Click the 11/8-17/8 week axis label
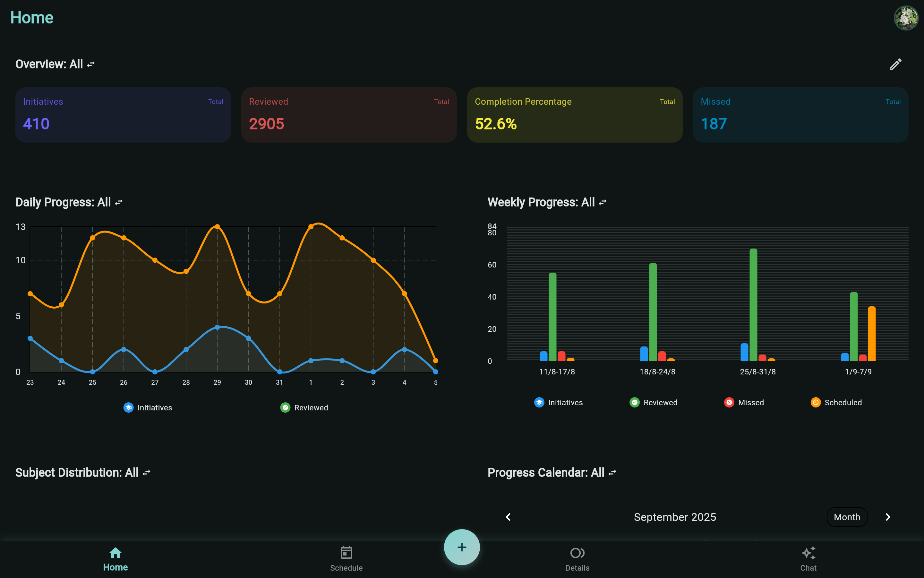Image resolution: width=924 pixels, height=578 pixels. click(x=557, y=372)
